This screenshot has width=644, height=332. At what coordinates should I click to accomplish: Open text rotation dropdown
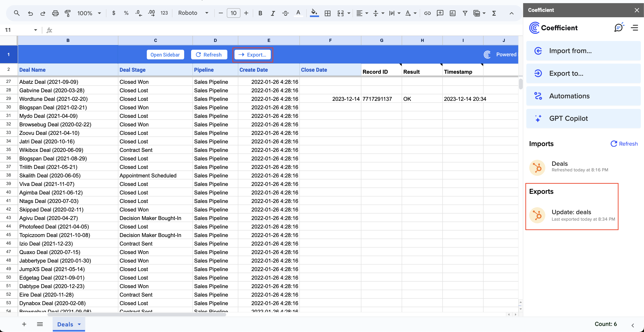tap(411, 13)
